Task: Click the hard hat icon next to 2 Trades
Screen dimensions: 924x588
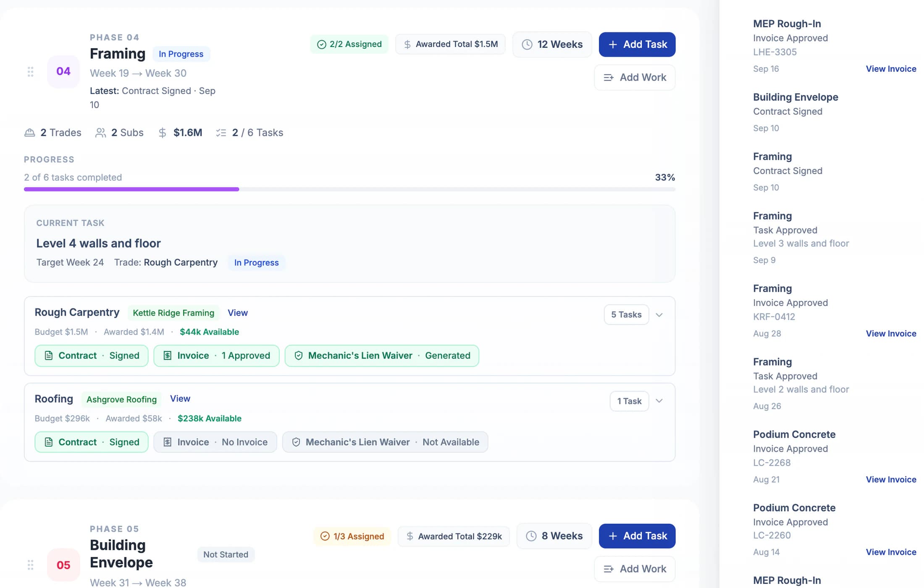Action: tap(29, 133)
